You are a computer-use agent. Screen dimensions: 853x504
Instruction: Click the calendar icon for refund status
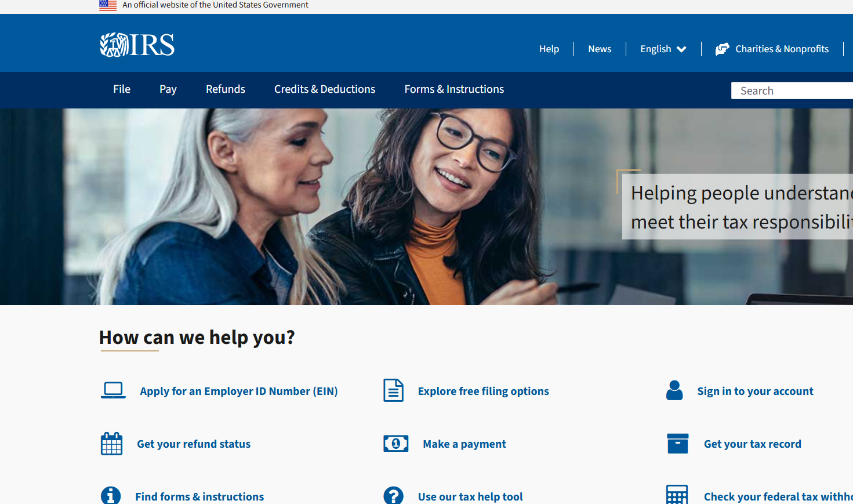pos(111,444)
